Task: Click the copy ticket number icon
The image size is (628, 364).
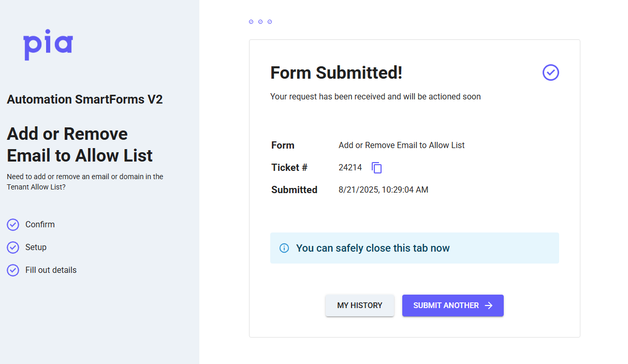Action: (377, 168)
